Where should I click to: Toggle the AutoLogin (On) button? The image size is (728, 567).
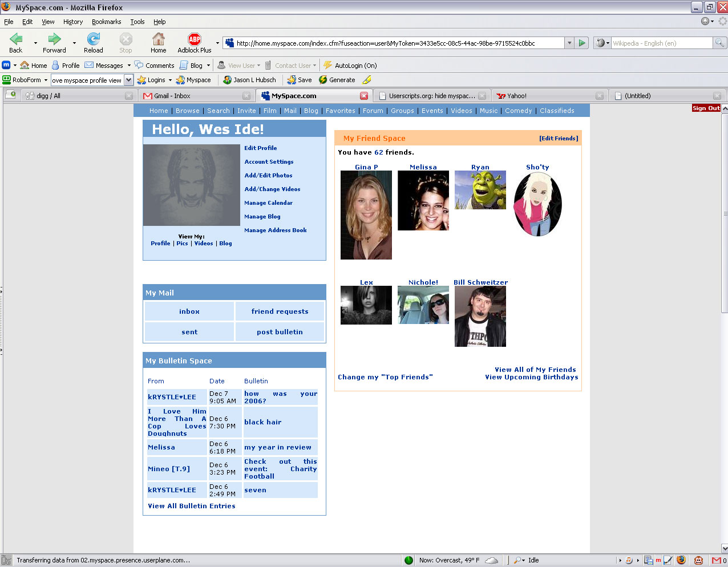[x=350, y=66]
